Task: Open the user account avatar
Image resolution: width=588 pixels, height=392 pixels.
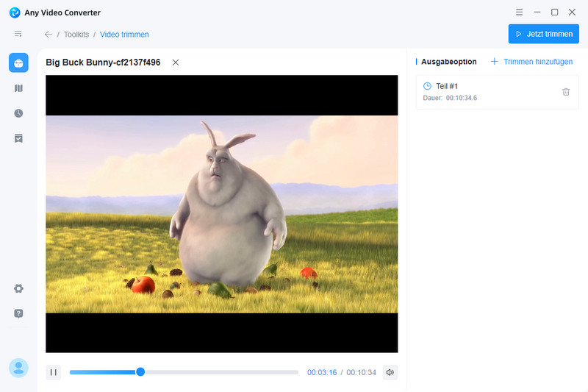Action: (18, 368)
